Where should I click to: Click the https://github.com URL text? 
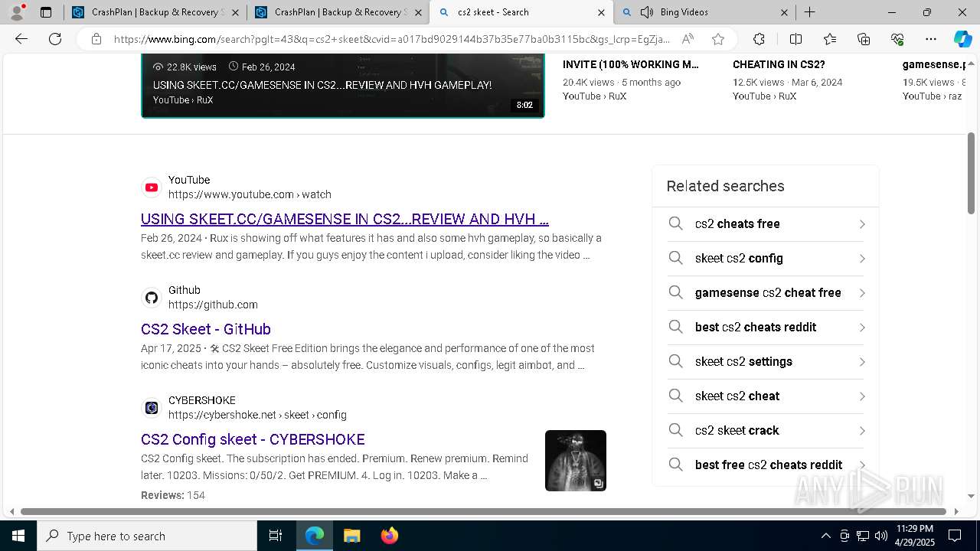[x=213, y=305]
